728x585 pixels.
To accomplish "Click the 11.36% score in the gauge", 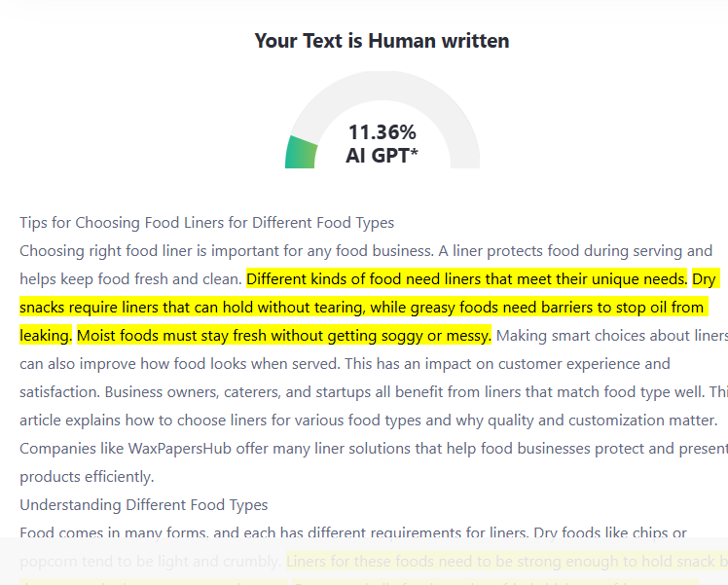I will coord(382,132).
